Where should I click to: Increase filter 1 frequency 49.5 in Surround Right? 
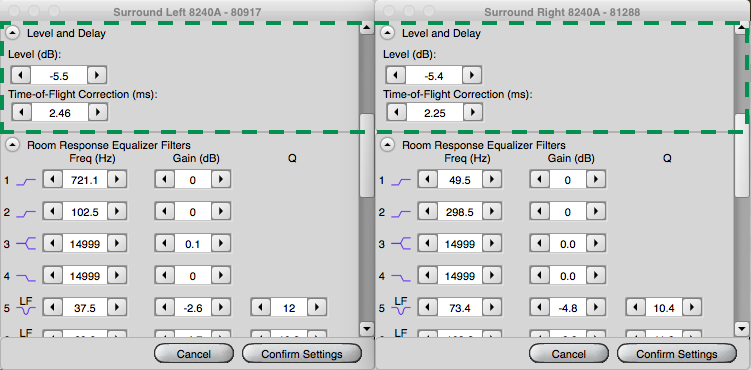tap(492, 180)
